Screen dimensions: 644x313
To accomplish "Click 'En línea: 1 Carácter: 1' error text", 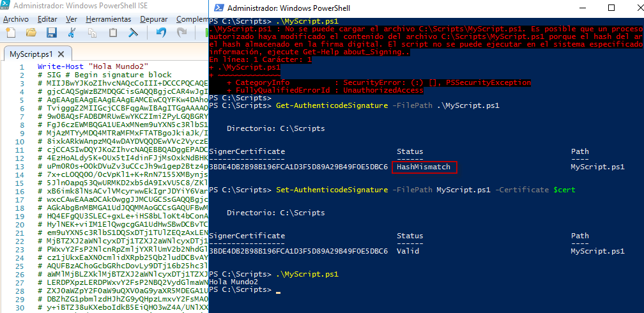I will tap(261, 59).
